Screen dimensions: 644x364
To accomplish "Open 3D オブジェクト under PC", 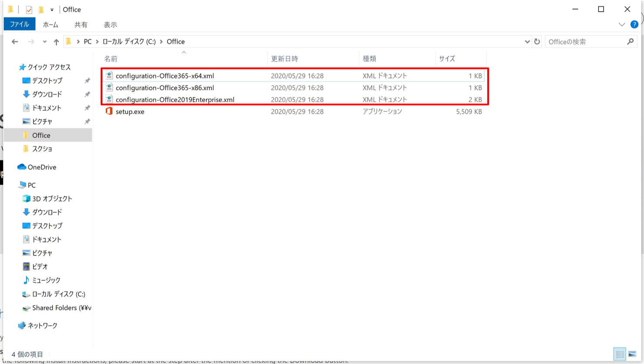I will point(52,199).
